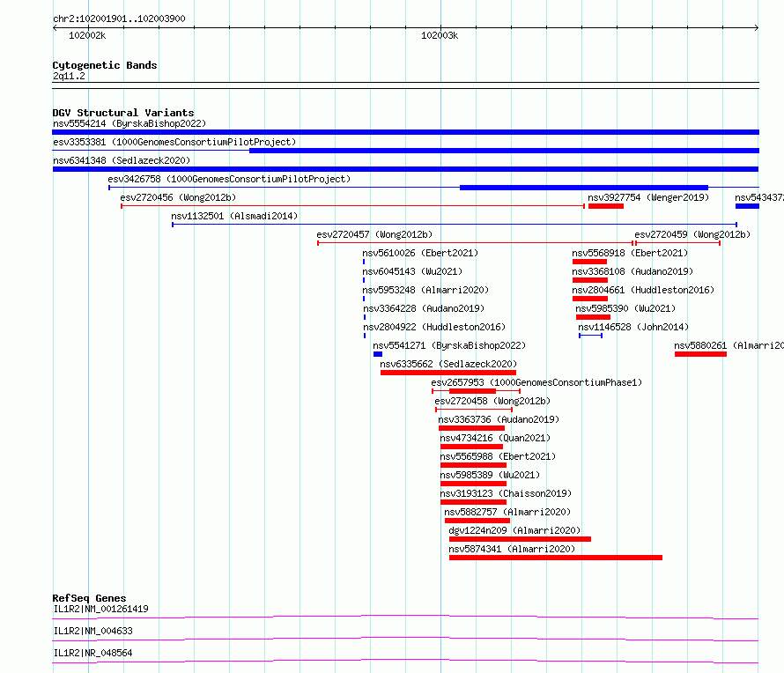Click the blue bar under nsv6341348

[405, 169]
